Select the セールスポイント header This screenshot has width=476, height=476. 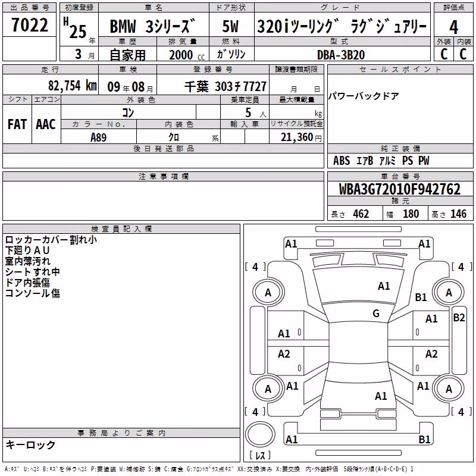400,69
